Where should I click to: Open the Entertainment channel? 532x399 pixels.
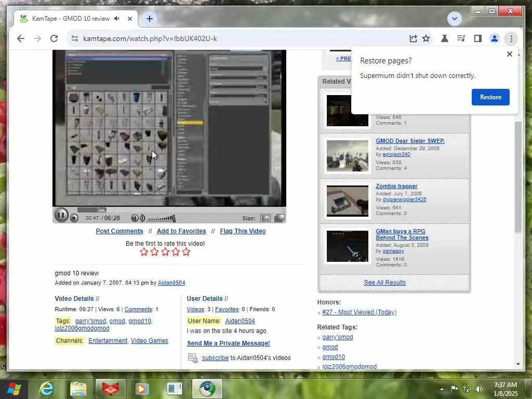click(x=108, y=341)
